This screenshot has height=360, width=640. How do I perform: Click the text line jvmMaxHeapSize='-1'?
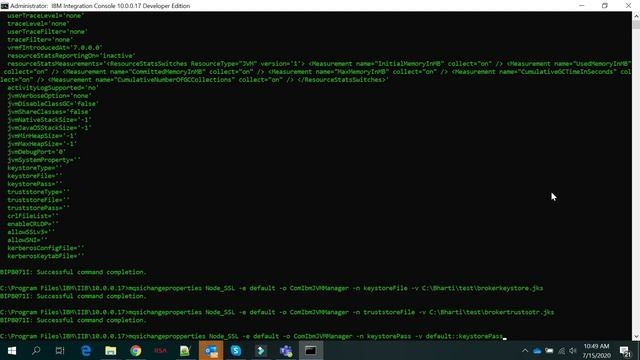pyautogui.click(x=42, y=144)
